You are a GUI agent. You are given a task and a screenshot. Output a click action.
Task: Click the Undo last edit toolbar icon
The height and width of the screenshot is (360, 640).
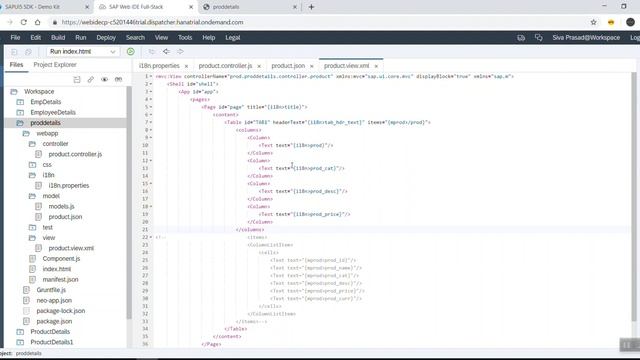pyautogui.click(x=152, y=51)
